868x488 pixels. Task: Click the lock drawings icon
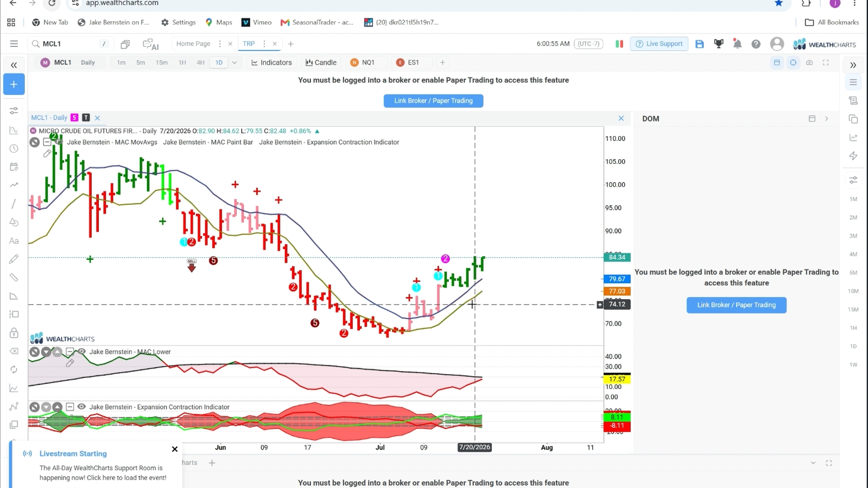tap(14, 333)
